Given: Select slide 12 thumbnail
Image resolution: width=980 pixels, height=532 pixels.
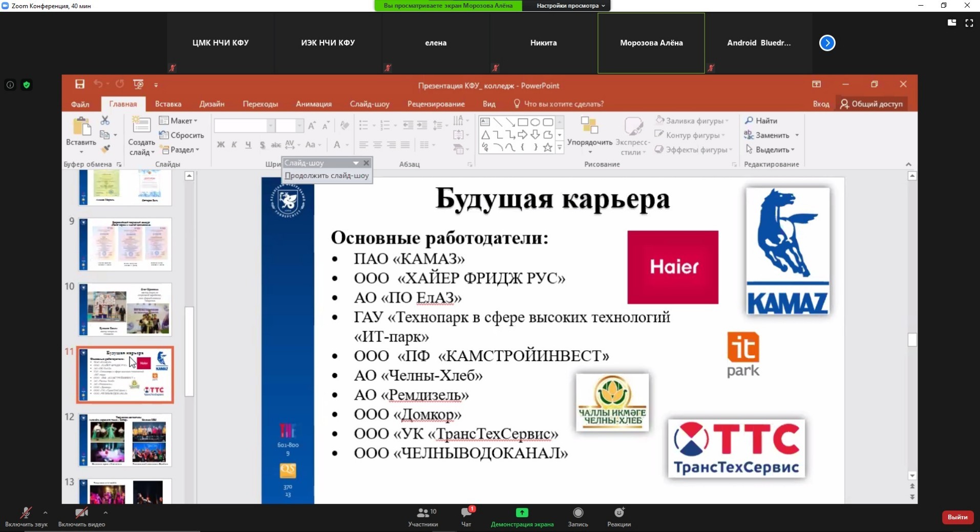Looking at the screenshot, I should coord(125,440).
